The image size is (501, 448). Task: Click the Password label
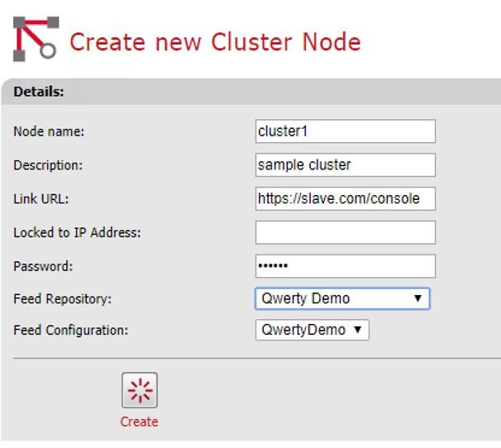click(x=43, y=266)
